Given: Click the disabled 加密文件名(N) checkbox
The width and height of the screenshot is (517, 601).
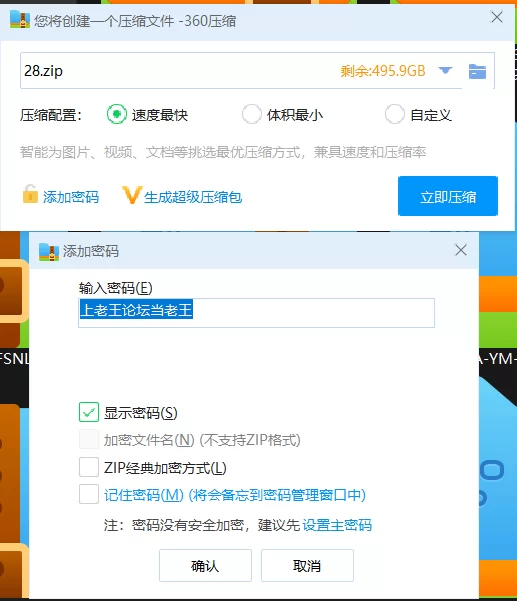Looking at the screenshot, I should (x=89, y=439).
